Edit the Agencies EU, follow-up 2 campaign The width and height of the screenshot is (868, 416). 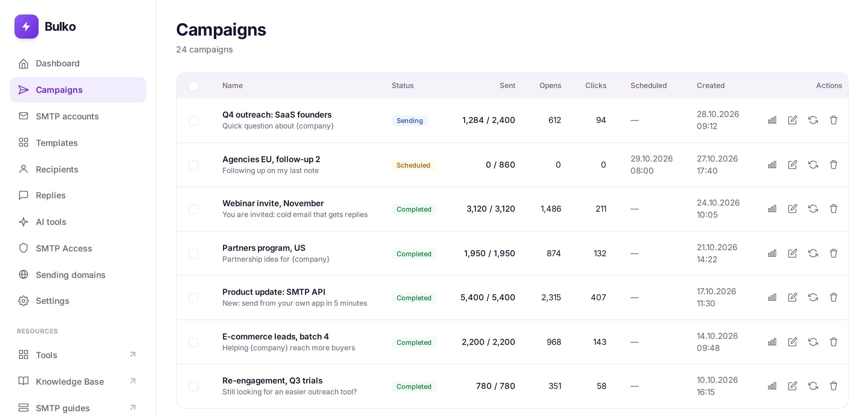click(x=793, y=165)
